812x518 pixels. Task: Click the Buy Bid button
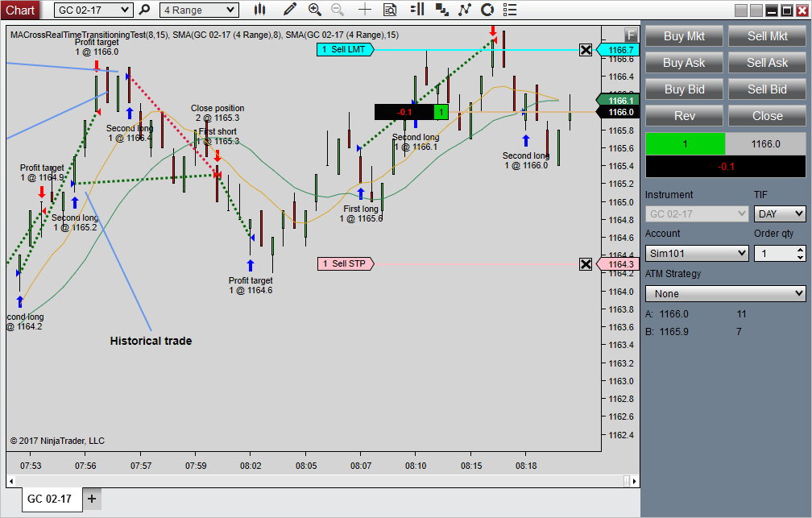(684, 89)
